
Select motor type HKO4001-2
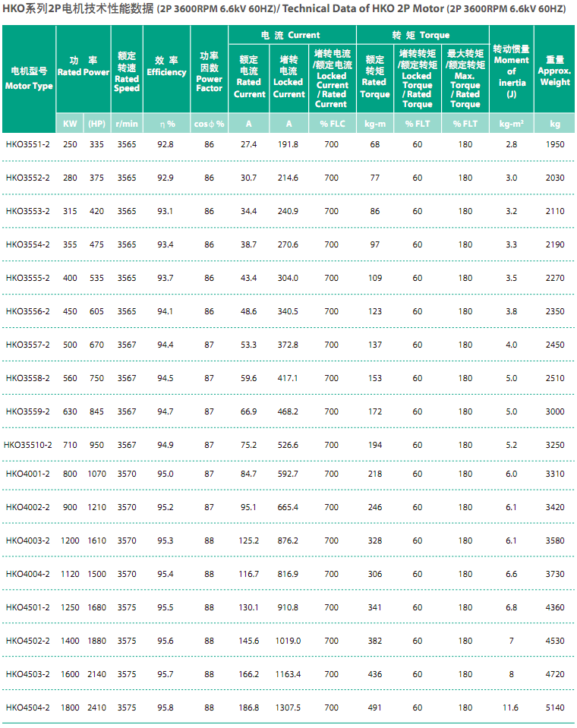(28, 474)
